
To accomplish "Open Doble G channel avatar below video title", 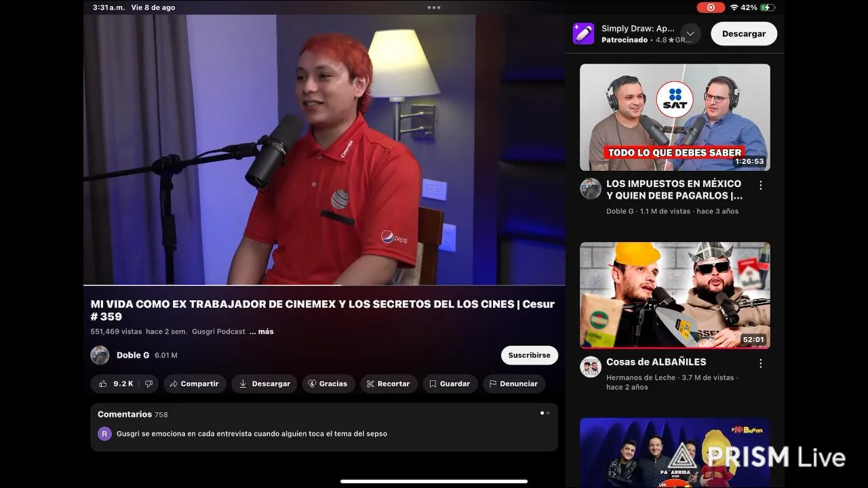I will point(100,355).
